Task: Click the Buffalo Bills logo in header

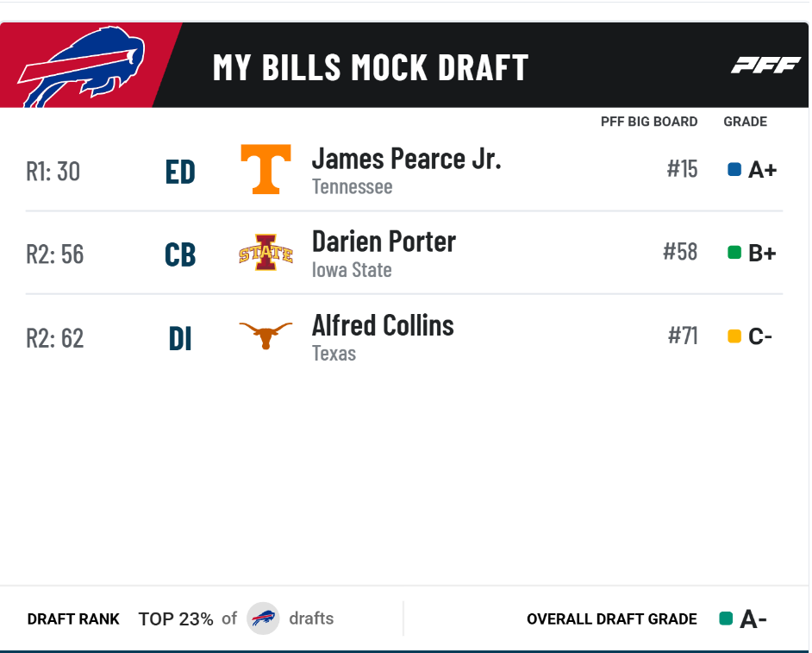Action: pyautogui.click(x=81, y=66)
